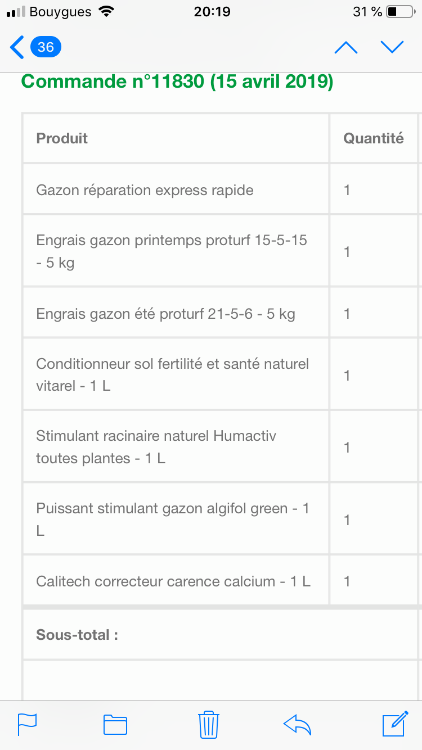Image resolution: width=422 pixels, height=750 pixels.
Task: Tap the back arrow to the inbox
Action: click(x=16, y=47)
